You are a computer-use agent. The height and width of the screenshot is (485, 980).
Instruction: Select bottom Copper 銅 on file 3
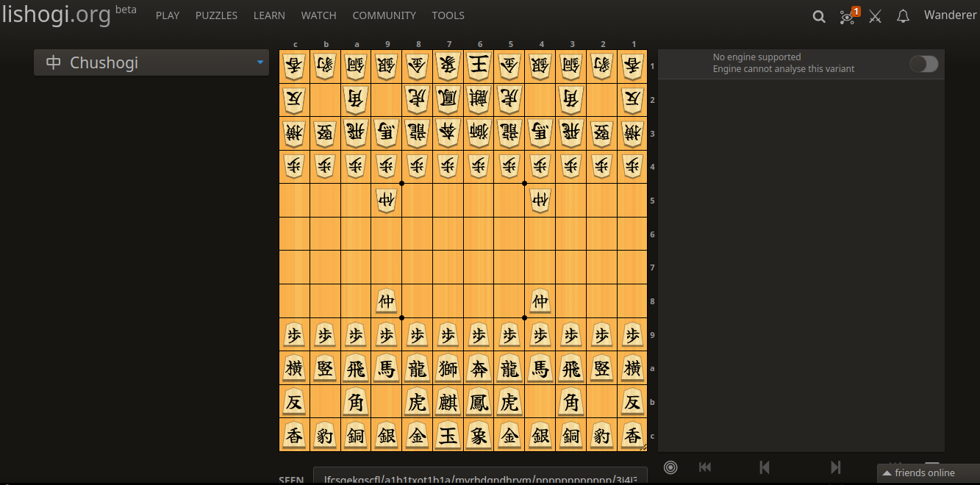tap(571, 435)
